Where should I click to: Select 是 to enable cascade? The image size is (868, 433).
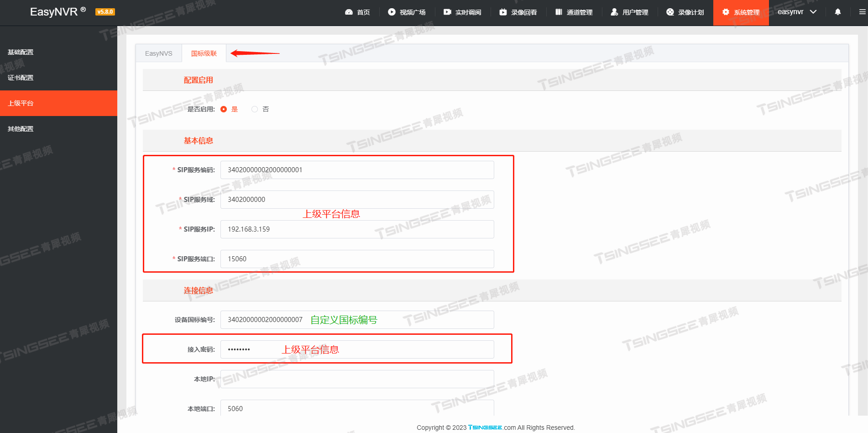pyautogui.click(x=224, y=109)
